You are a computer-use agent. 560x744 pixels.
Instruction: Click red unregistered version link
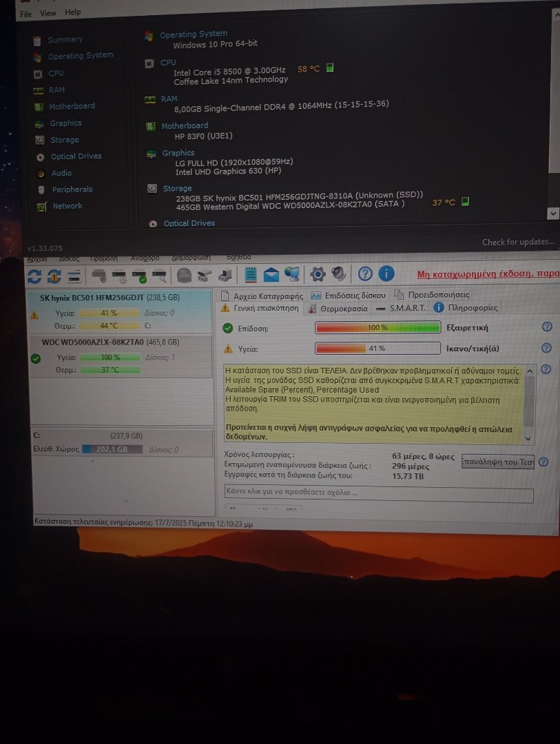(488, 273)
